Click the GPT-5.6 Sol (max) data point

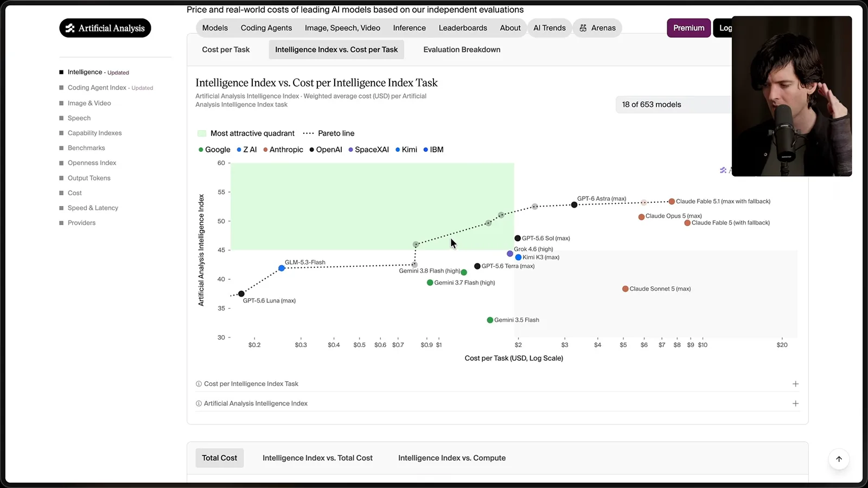[x=518, y=238]
